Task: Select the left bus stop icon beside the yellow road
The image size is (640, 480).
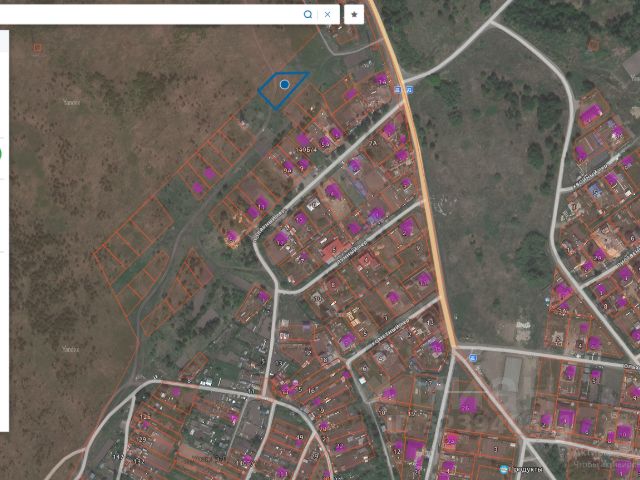Action: [398, 89]
